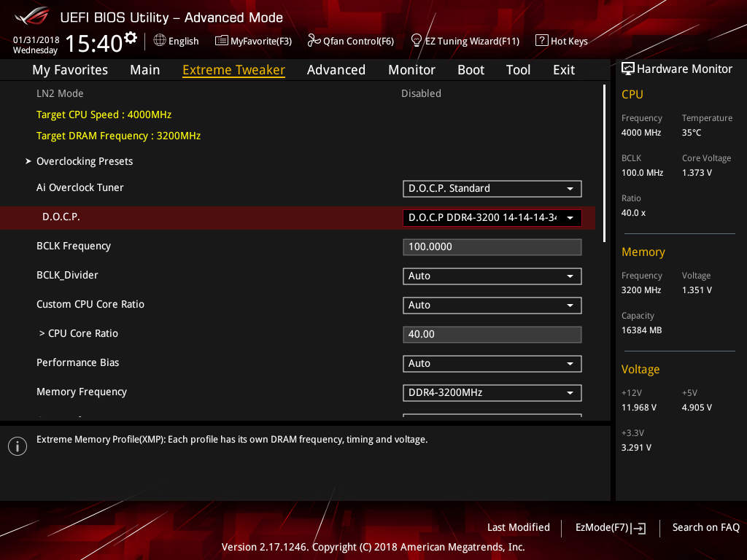Select the Memory Frequency label
The height and width of the screenshot is (560, 747).
82,392
